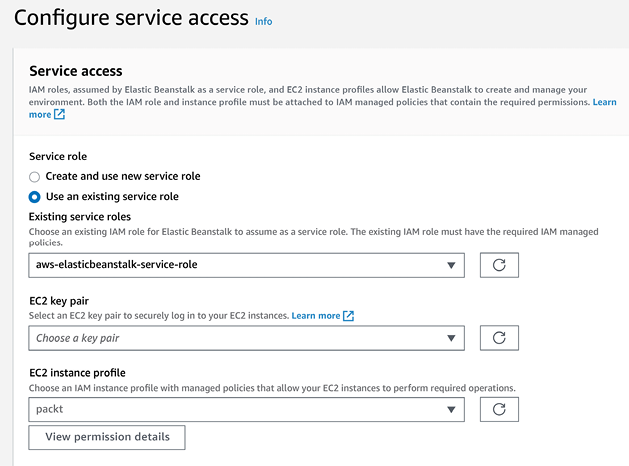The height and width of the screenshot is (466, 629).
Task: Refresh the EC2 key pair list
Action: point(499,338)
